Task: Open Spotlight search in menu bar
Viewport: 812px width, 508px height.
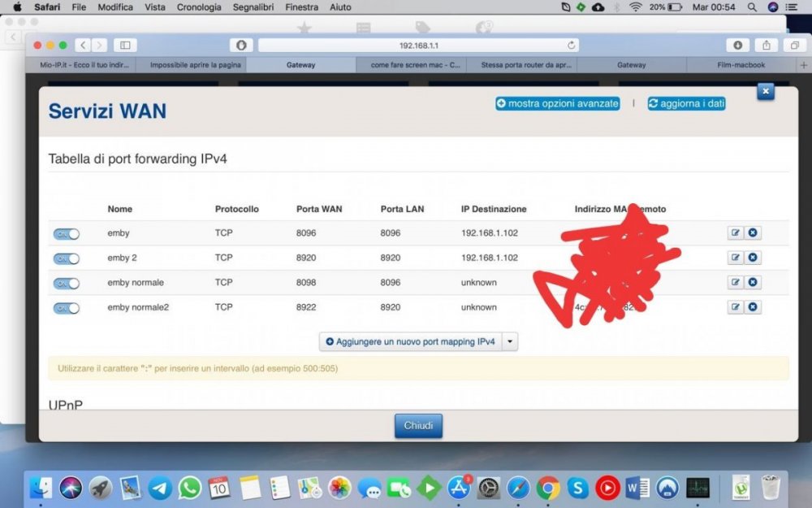Action: (752, 7)
